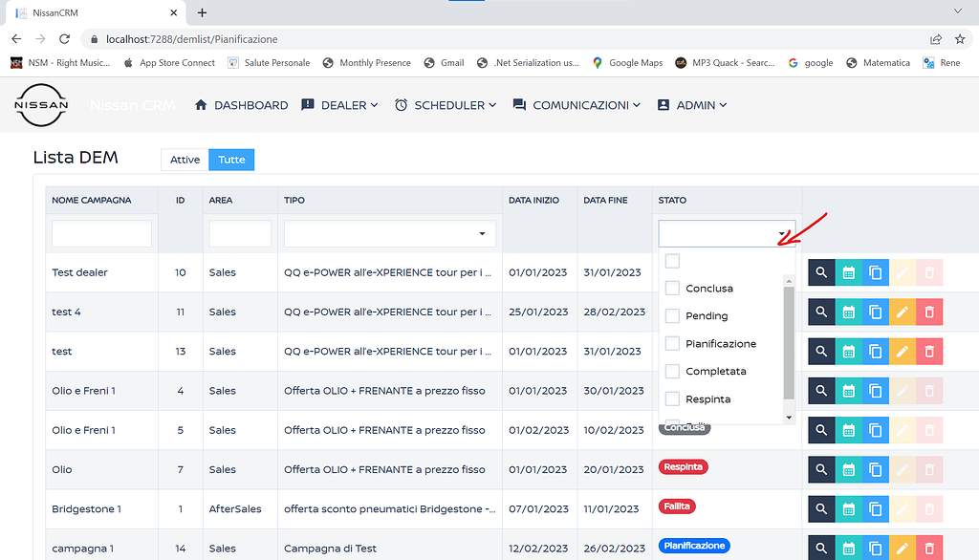Duplicate the test 4 campaign
The width and height of the screenshot is (979, 560).
point(876,312)
